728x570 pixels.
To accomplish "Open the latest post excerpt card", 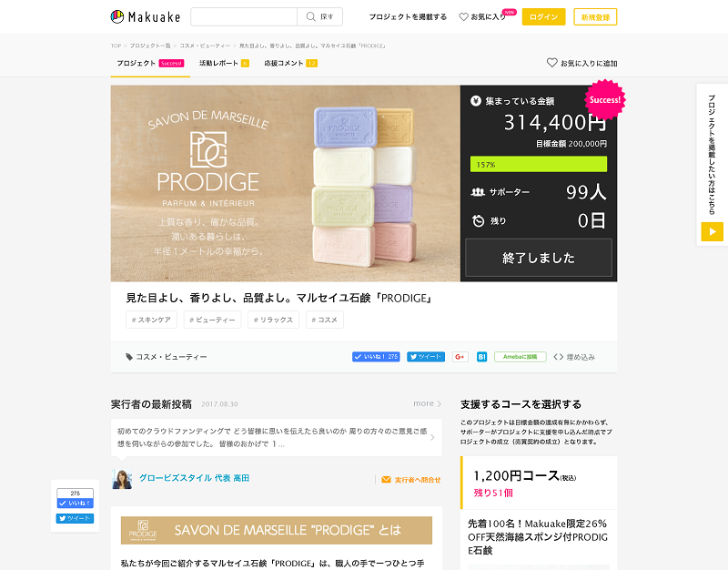I will [x=277, y=438].
